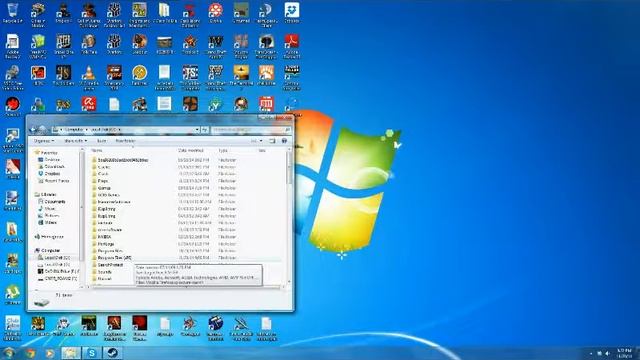
Task: Open the Recycle Bin desktop icon
Action: click(x=13, y=13)
